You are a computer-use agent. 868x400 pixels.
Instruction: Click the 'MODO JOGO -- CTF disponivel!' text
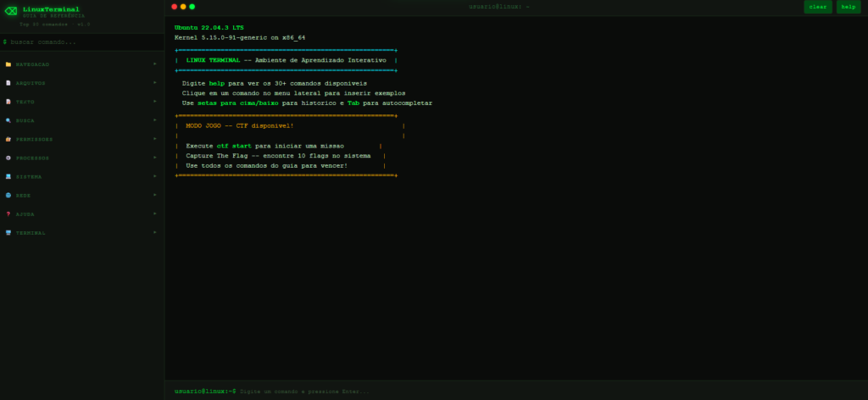click(x=240, y=126)
